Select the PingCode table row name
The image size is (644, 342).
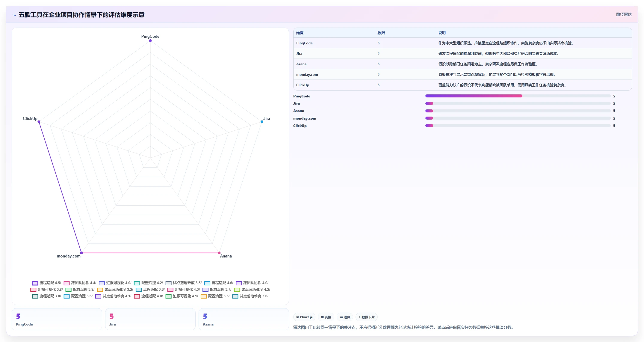pyautogui.click(x=304, y=43)
